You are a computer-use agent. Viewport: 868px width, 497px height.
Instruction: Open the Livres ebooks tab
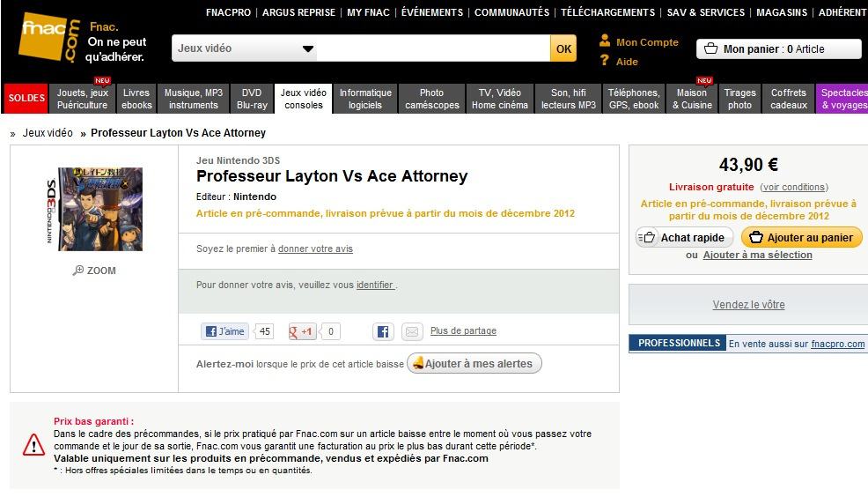136,99
